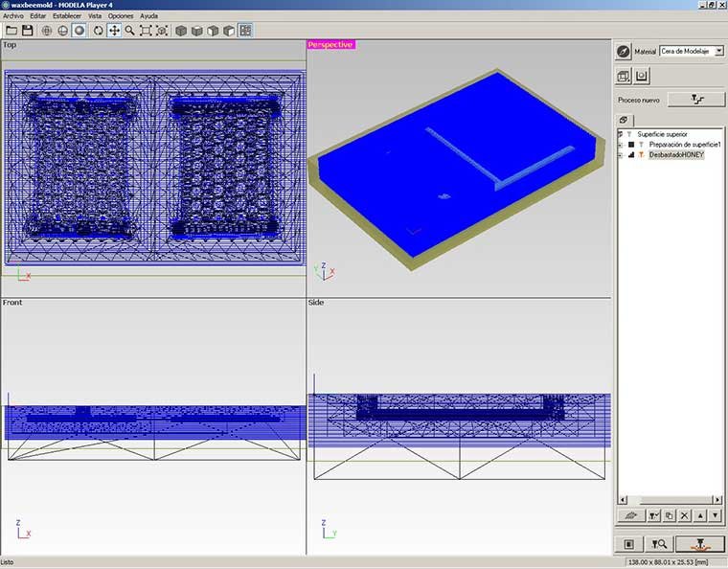Click the black square icon of Preparación de superficie1

point(631,145)
